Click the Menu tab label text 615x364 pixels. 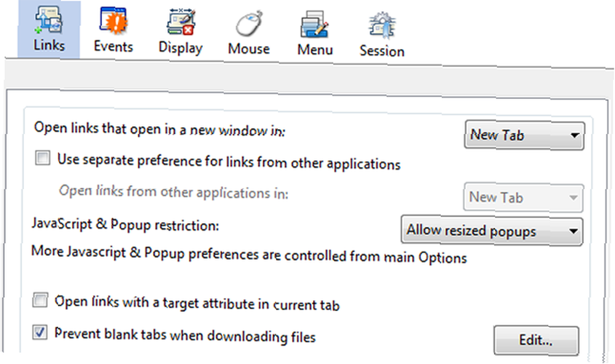(315, 50)
